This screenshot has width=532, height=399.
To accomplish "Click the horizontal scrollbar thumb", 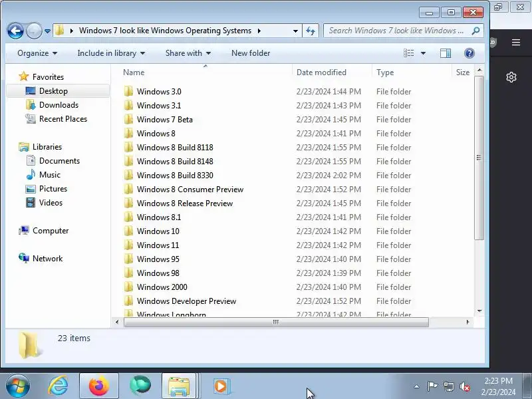I will 276,322.
